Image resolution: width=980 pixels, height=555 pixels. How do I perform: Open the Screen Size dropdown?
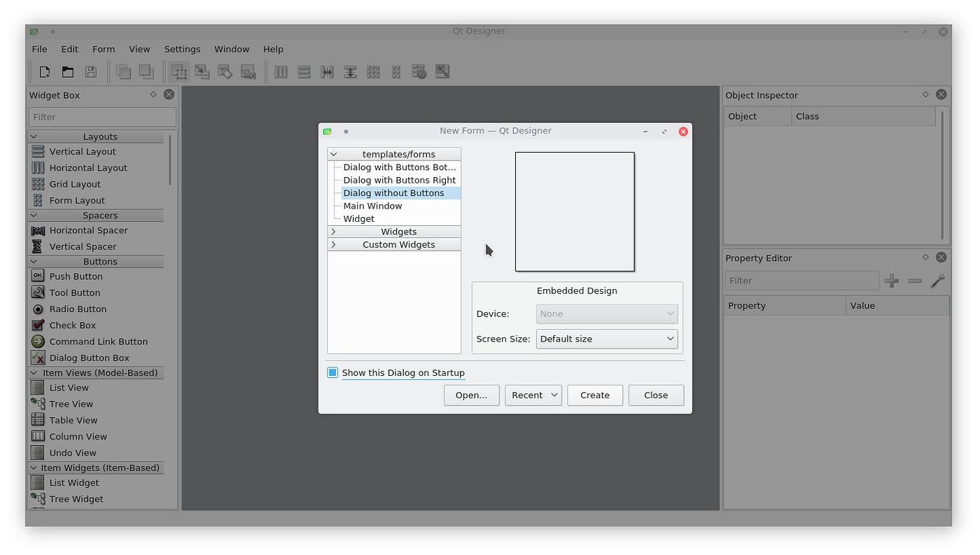click(x=606, y=338)
